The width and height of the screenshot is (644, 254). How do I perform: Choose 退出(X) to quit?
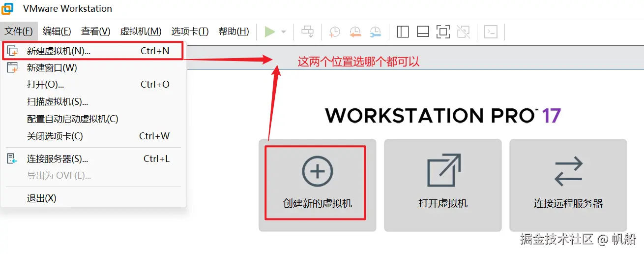(x=93, y=198)
